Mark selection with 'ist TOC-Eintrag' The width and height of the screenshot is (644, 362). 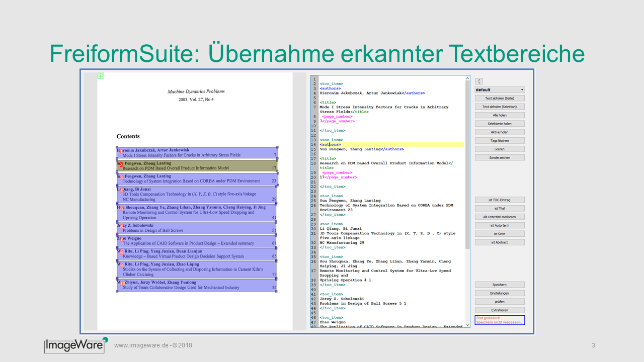click(x=500, y=200)
